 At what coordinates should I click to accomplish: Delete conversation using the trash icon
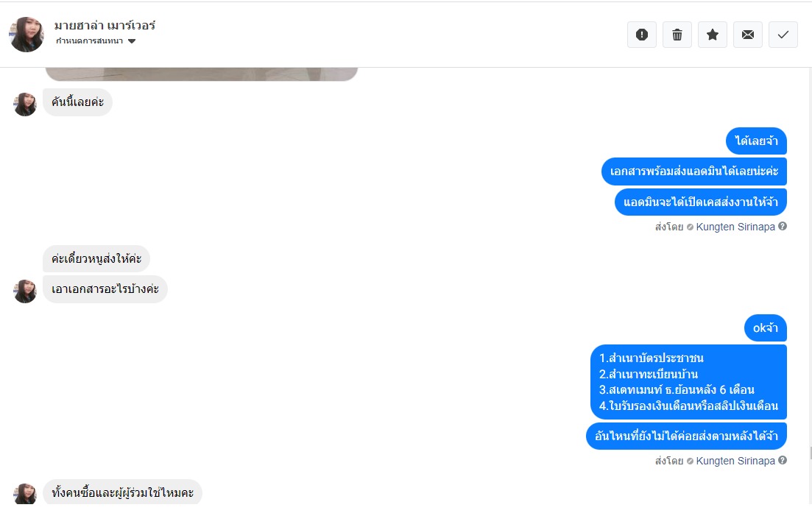click(x=677, y=35)
